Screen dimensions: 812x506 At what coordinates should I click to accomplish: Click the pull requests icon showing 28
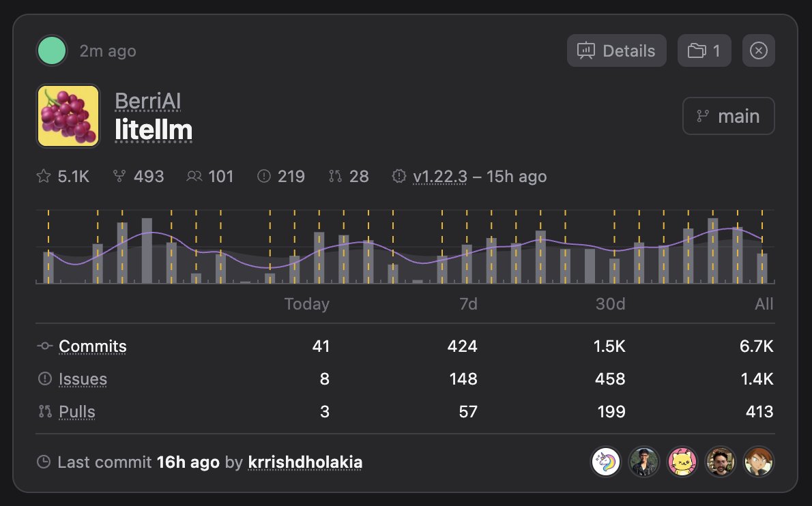tap(335, 177)
